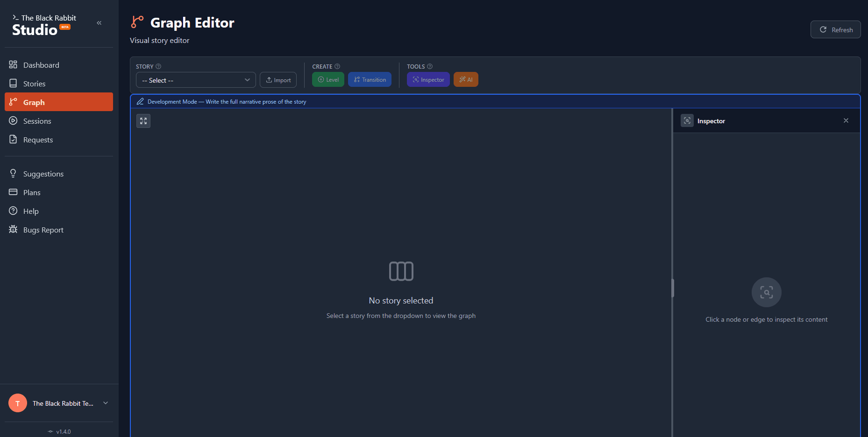Open the AI tool
The width and height of the screenshot is (868, 437).
[466, 79]
